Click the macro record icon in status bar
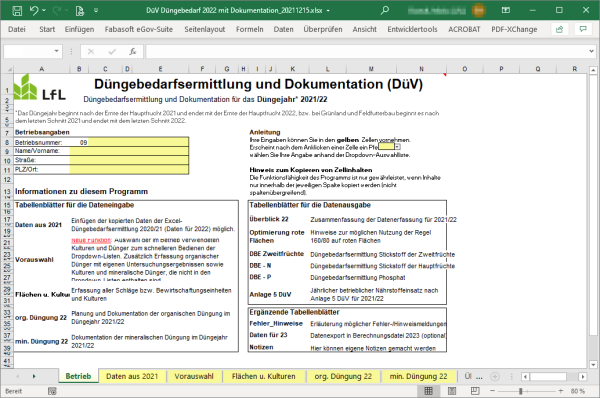The width and height of the screenshot is (600, 398). pos(52,391)
